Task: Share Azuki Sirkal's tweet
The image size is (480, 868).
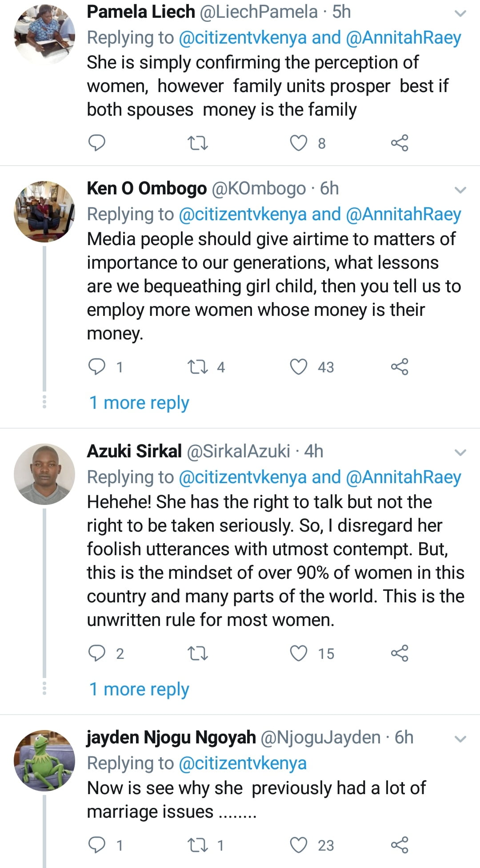Action: tap(399, 653)
